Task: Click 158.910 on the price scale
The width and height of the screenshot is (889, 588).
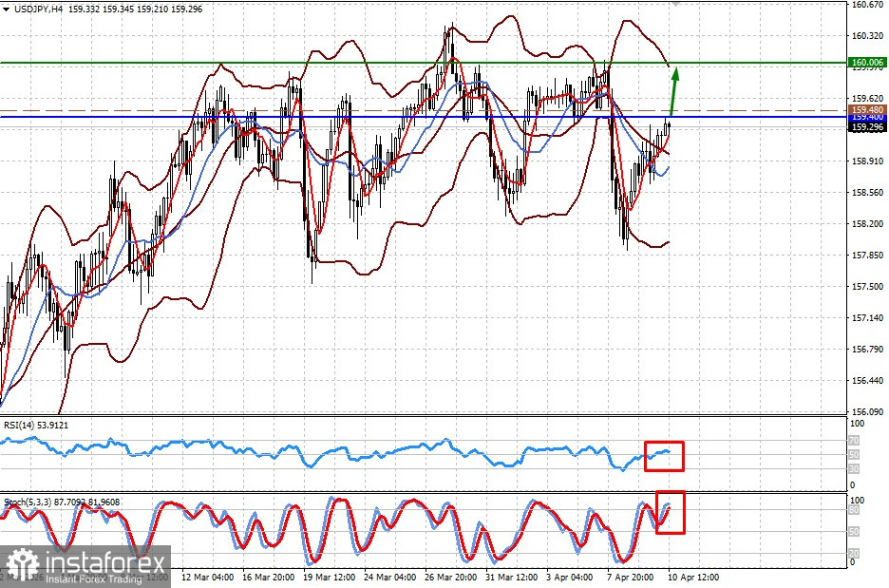Action: (867, 161)
